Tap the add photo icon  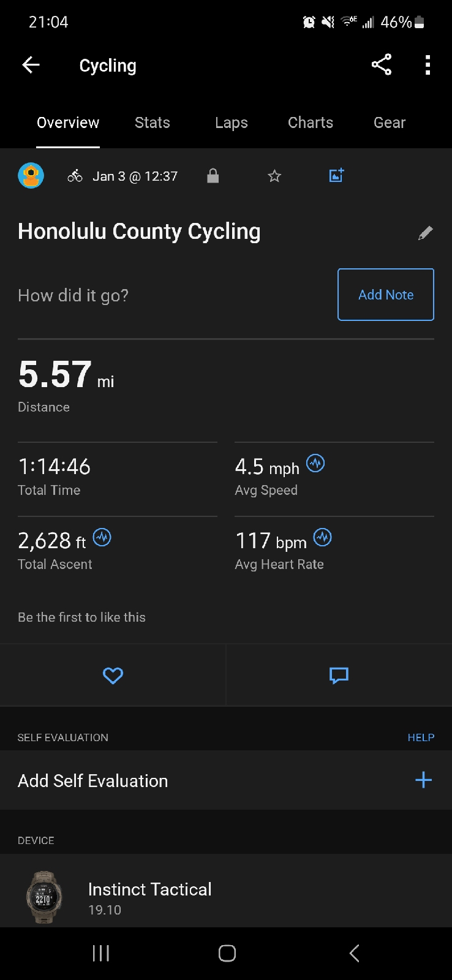click(336, 176)
